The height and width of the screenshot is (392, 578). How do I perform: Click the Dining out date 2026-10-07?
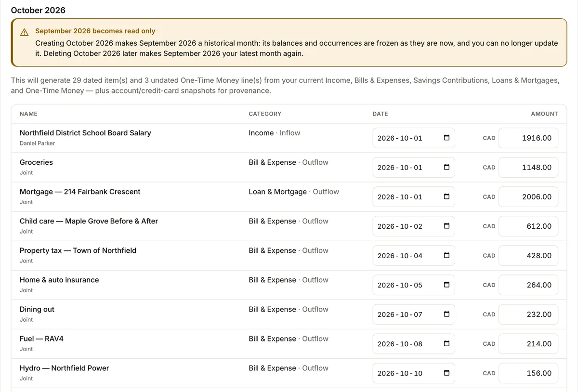414,314
